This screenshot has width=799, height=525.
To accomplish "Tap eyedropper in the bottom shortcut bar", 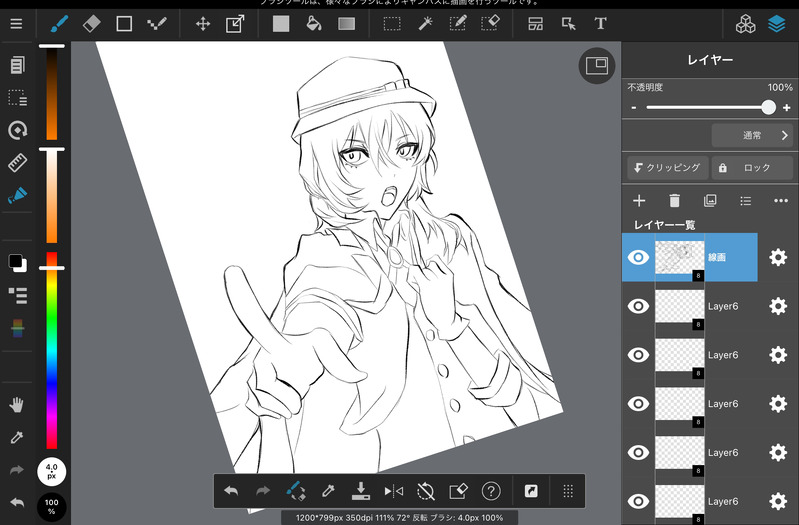I will (328, 491).
